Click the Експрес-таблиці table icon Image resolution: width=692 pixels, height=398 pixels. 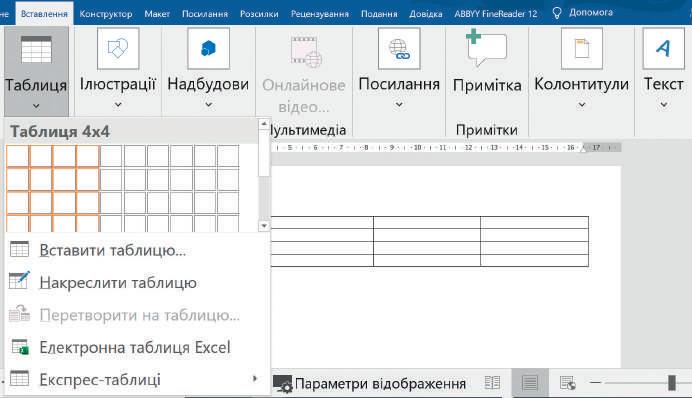click(x=19, y=379)
